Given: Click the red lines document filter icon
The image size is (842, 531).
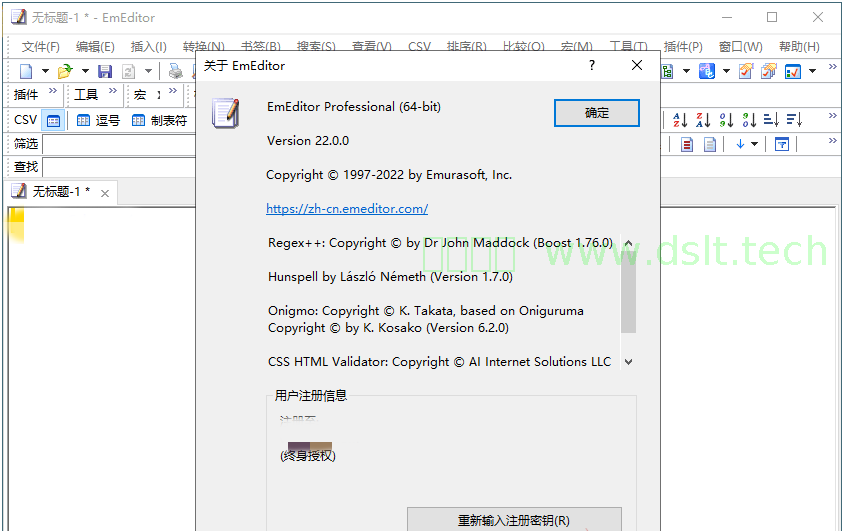Looking at the screenshot, I should [687, 144].
